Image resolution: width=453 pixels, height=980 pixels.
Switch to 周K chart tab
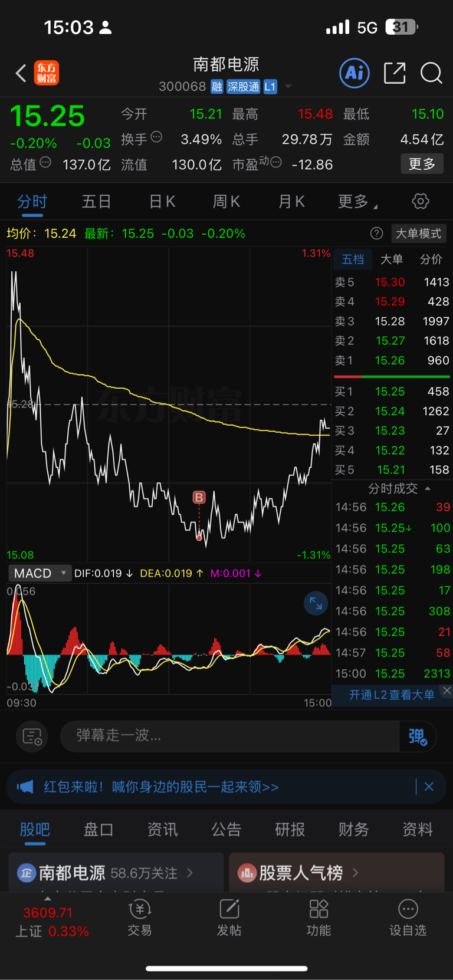click(x=226, y=202)
